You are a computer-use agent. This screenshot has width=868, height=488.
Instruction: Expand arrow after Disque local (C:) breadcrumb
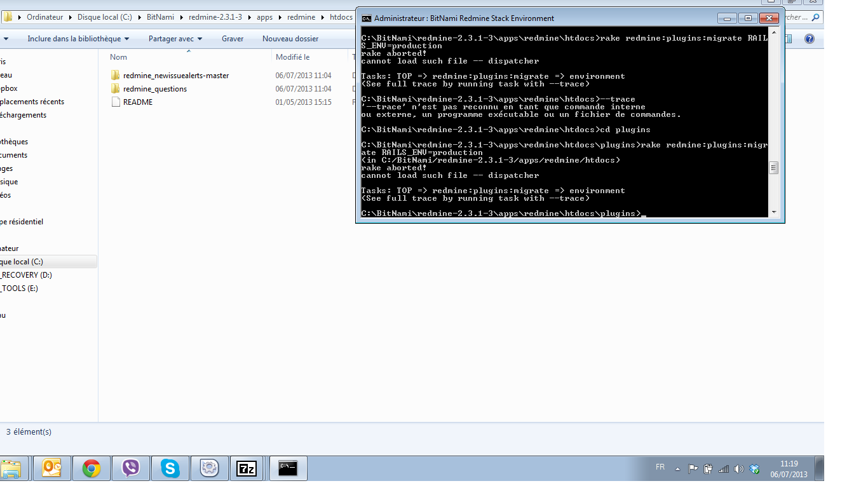(x=139, y=17)
